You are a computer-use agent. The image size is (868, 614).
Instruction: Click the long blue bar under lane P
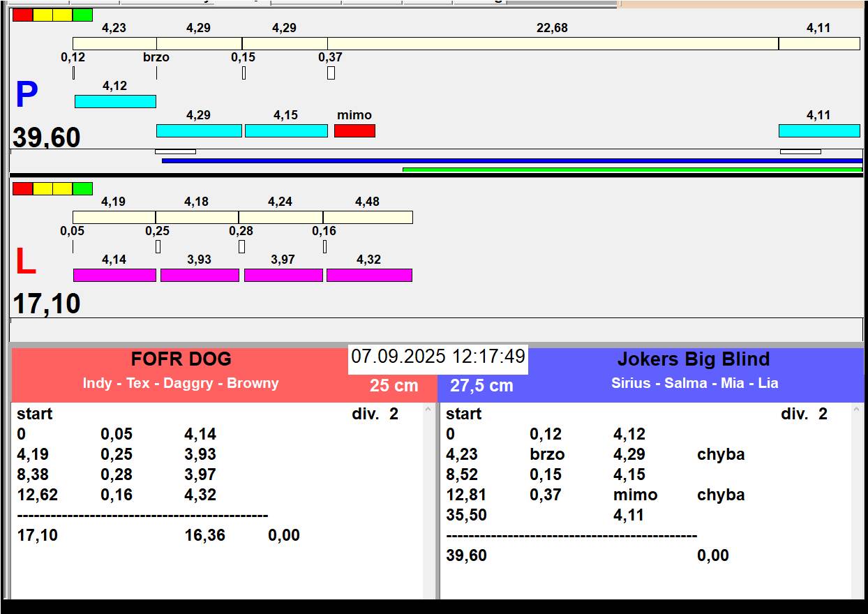pyautogui.click(x=511, y=160)
